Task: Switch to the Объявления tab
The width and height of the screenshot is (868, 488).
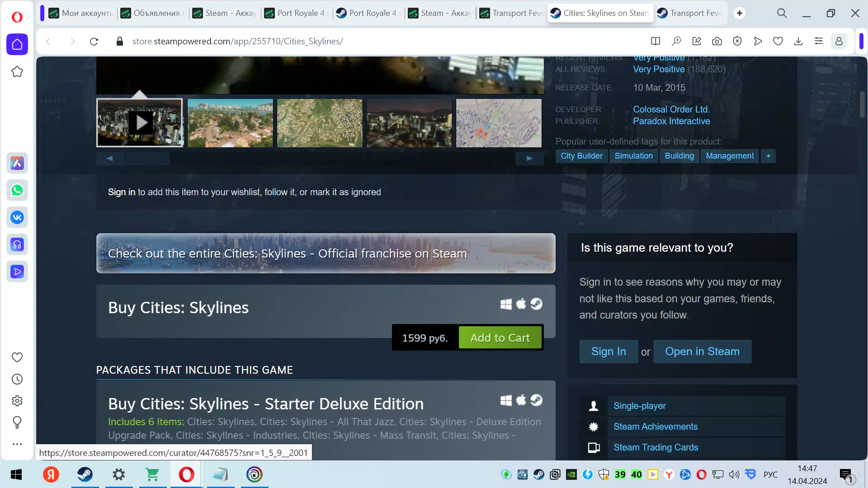Action: [x=153, y=13]
